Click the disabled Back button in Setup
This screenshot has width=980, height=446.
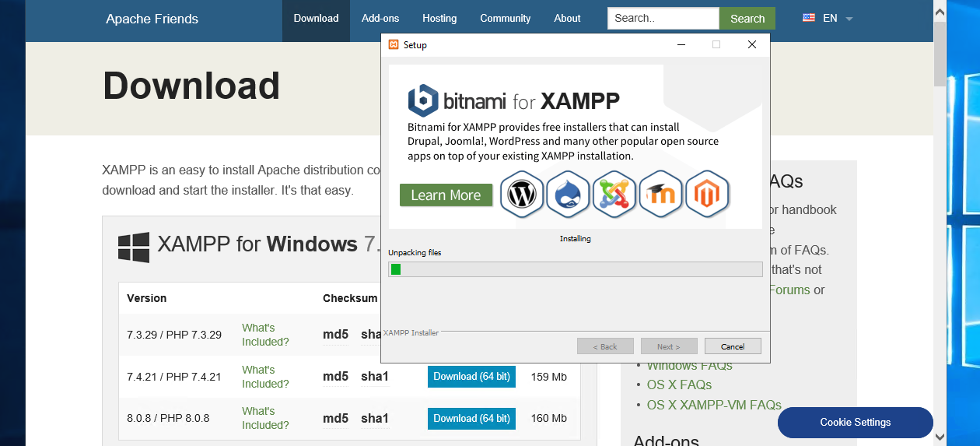coord(605,346)
